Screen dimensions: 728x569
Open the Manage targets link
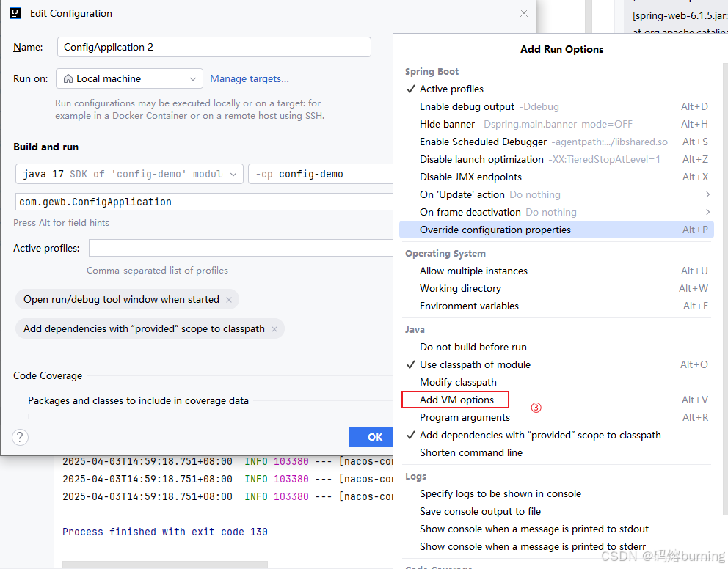[x=250, y=79]
